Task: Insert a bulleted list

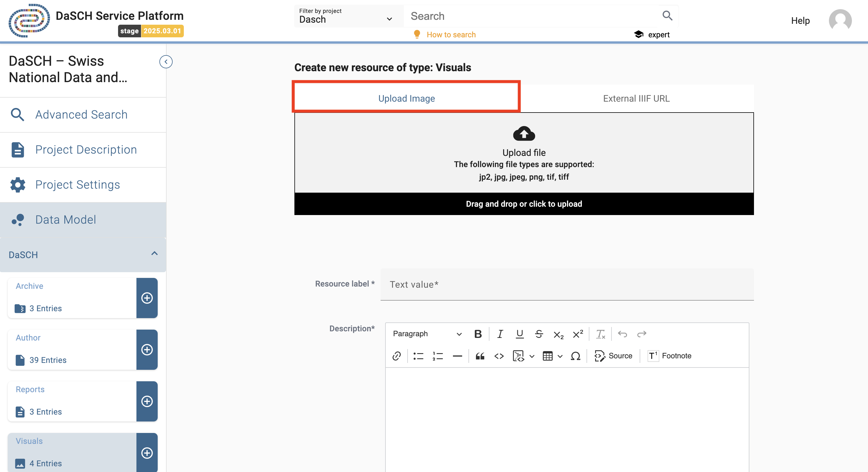Action: click(x=418, y=356)
